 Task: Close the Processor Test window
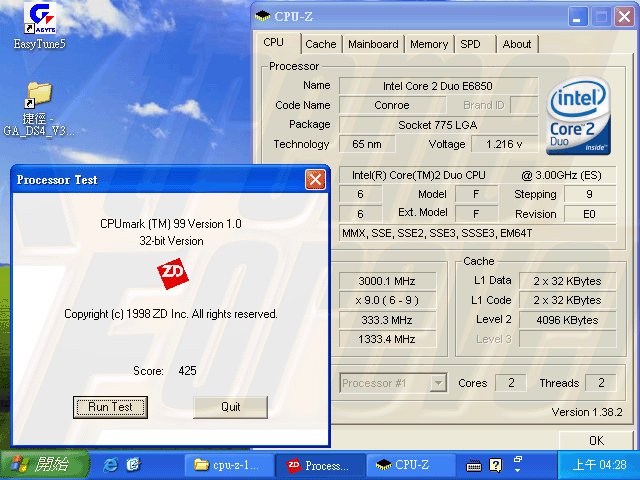[316, 180]
